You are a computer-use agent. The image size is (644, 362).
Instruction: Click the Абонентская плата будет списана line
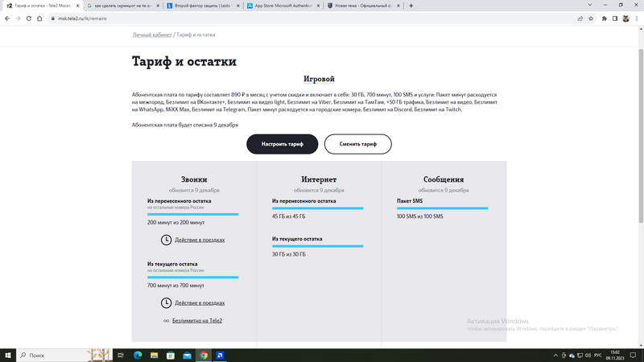(185, 125)
